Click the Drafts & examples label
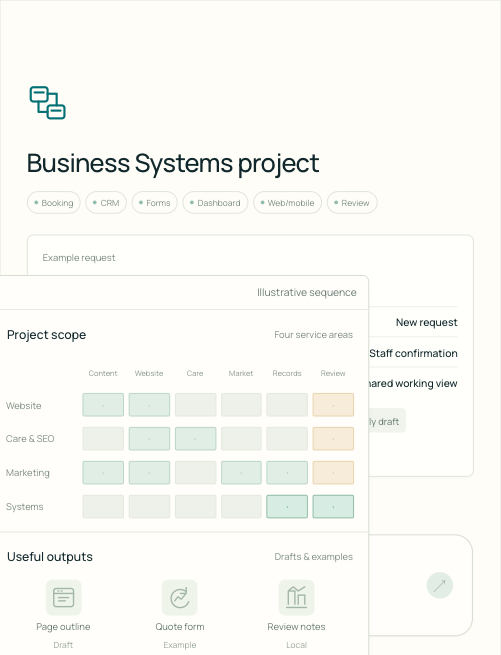This screenshot has width=501, height=655. point(313,557)
